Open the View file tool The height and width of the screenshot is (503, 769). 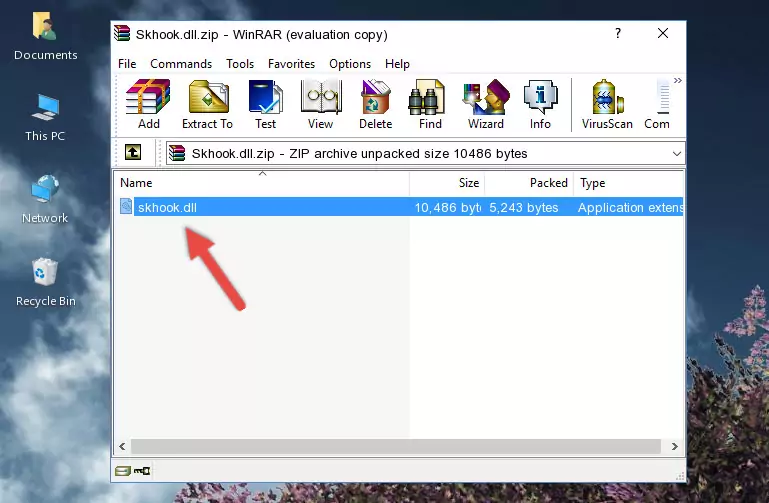(320, 104)
